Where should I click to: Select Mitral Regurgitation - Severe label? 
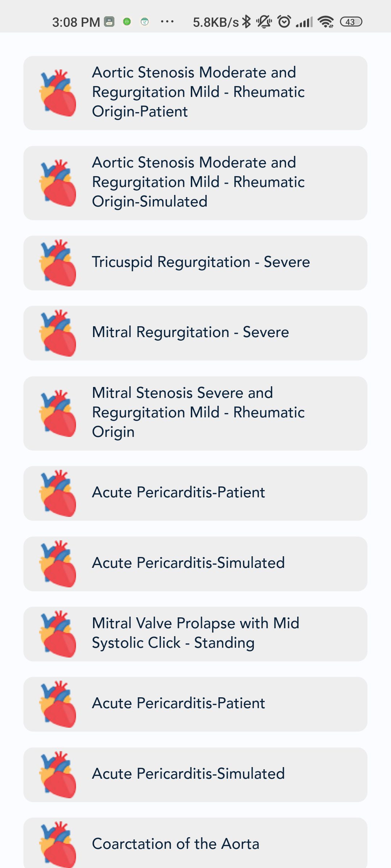(x=190, y=332)
